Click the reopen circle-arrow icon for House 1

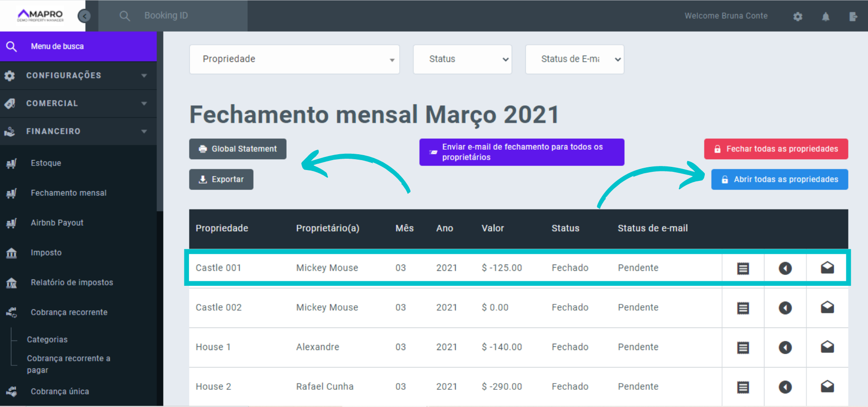pos(785,347)
